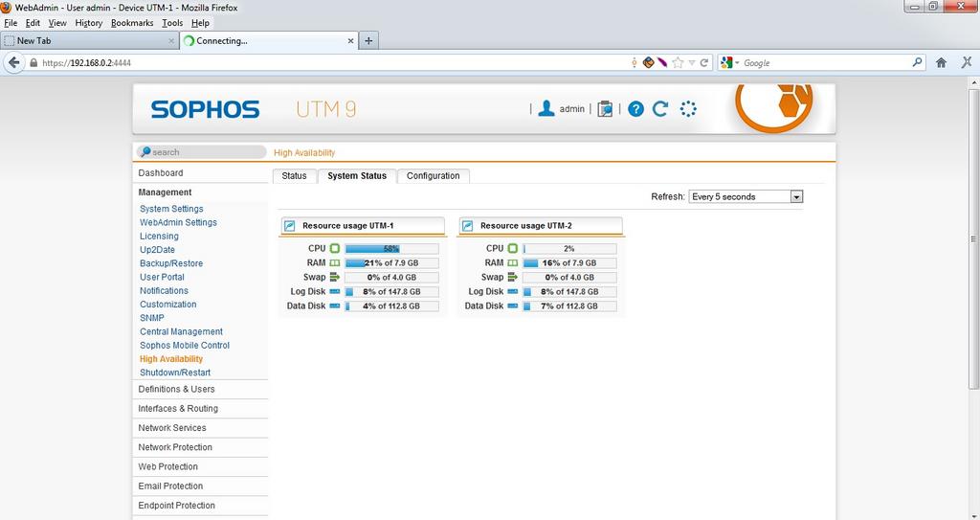Click the UTM-1 Log Disk icon
The height and width of the screenshot is (520, 980).
pos(334,291)
